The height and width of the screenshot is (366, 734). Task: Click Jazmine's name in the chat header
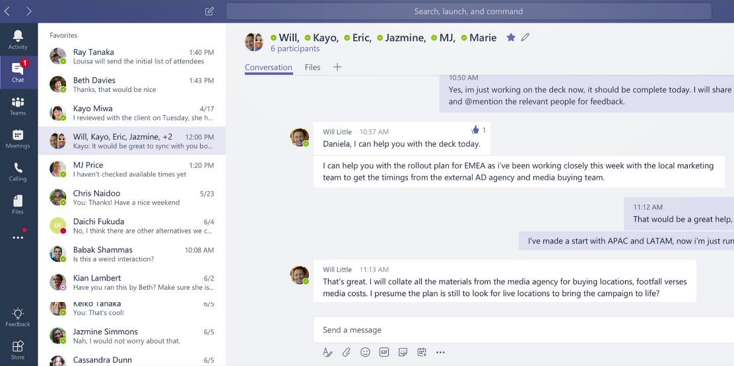(405, 38)
